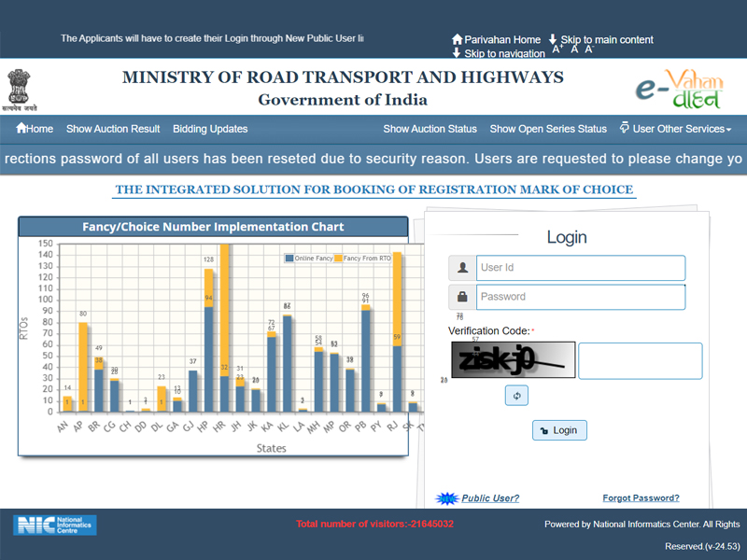Click the Login button
Viewport: 747px width, 560px height.
pos(559,430)
